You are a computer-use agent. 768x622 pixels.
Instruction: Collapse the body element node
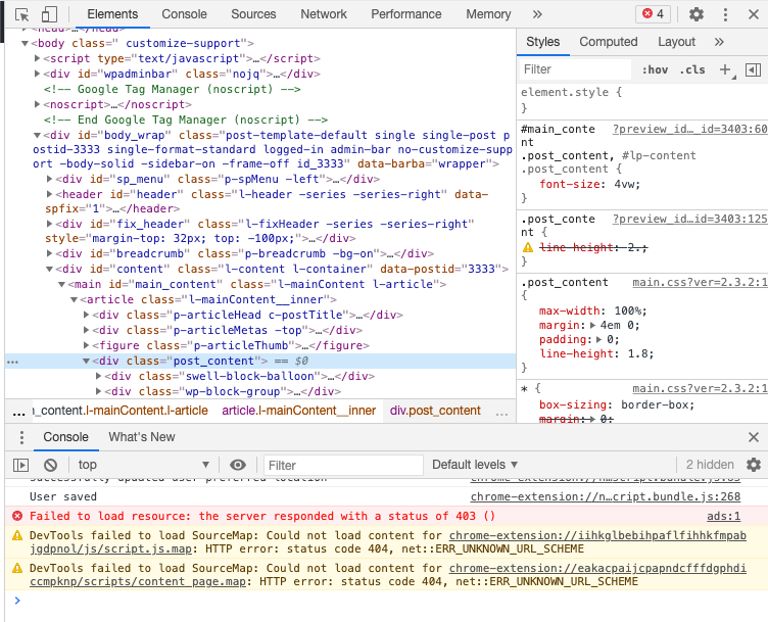24,43
